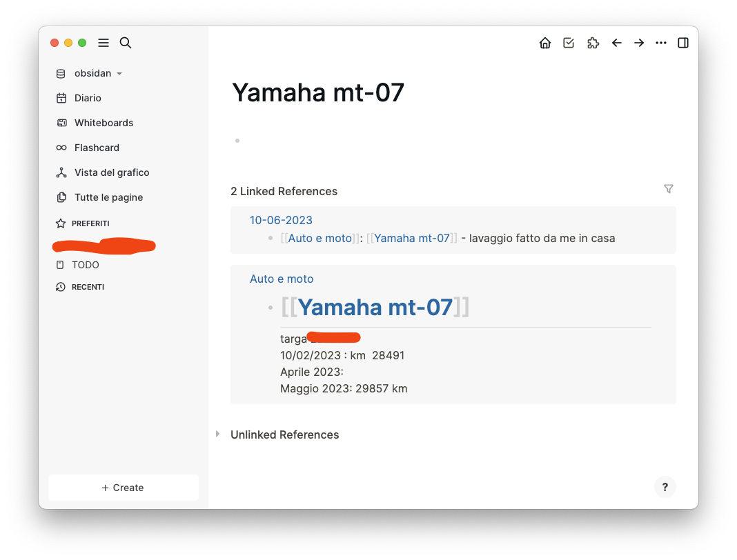The height and width of the screenshot is (560, 737).
Task: Open the large Yamaha mt-07 heading link
Action: point(375,308)
